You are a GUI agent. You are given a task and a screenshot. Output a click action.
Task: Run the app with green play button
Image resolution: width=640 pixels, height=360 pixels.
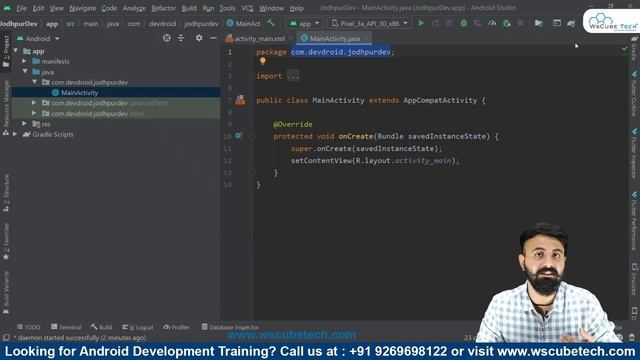[421, 23]
